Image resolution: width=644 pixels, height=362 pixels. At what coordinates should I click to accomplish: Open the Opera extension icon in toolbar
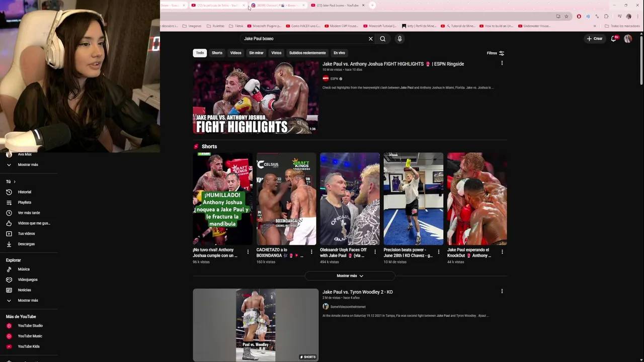(579, 16)
